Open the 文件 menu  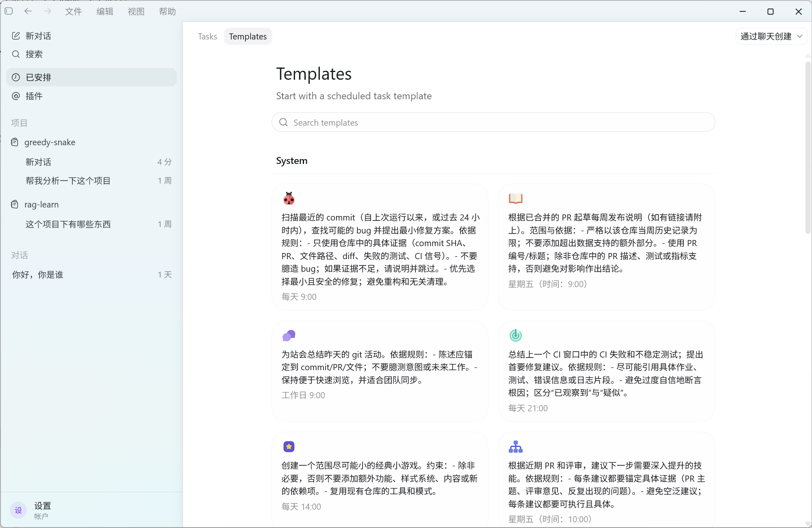(74, 11)
